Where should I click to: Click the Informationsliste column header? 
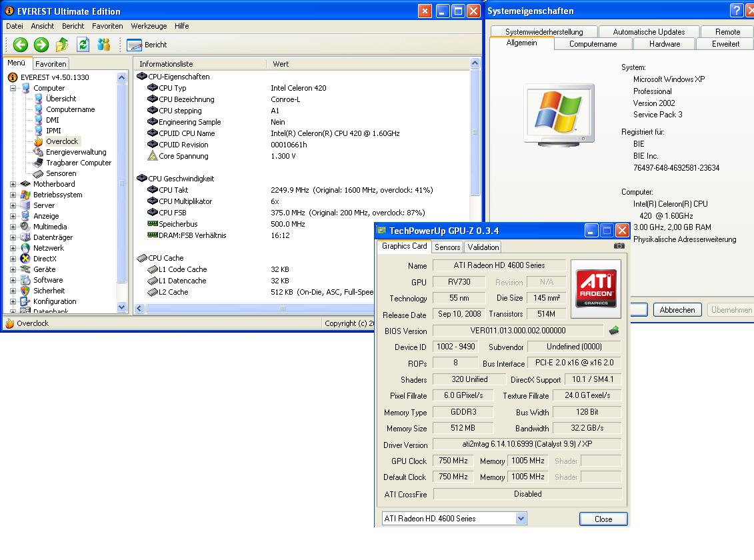[199, 64]
